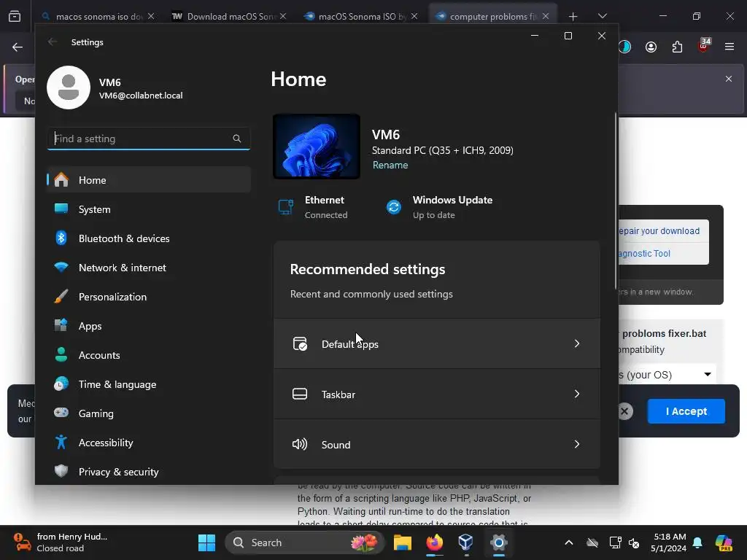Click the browser tab overview icon

tap(15, 16)
